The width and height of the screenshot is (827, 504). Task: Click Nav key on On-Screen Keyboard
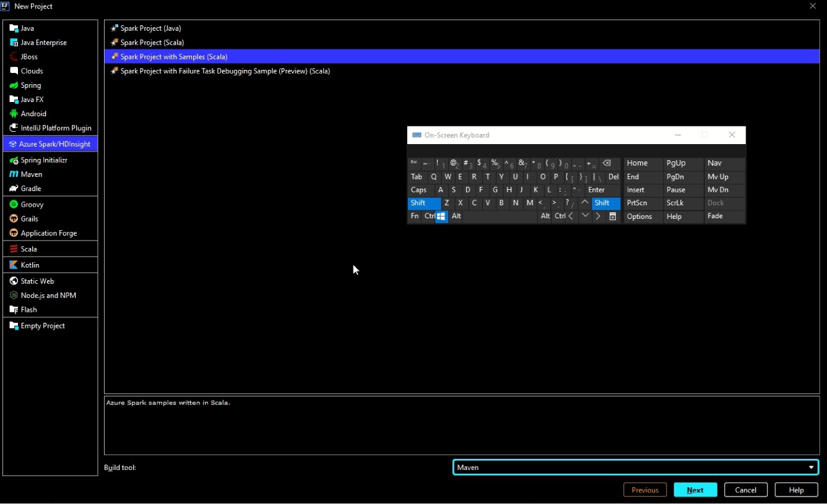point(724,163)
